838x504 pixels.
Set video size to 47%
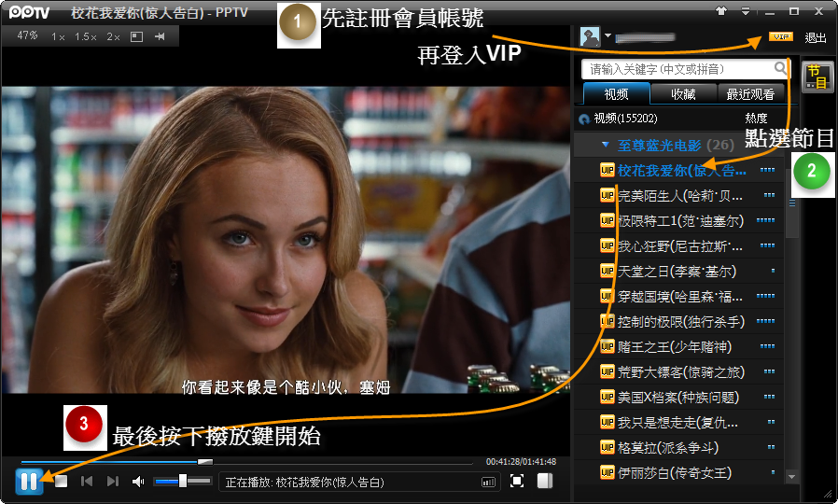(27, 35)
